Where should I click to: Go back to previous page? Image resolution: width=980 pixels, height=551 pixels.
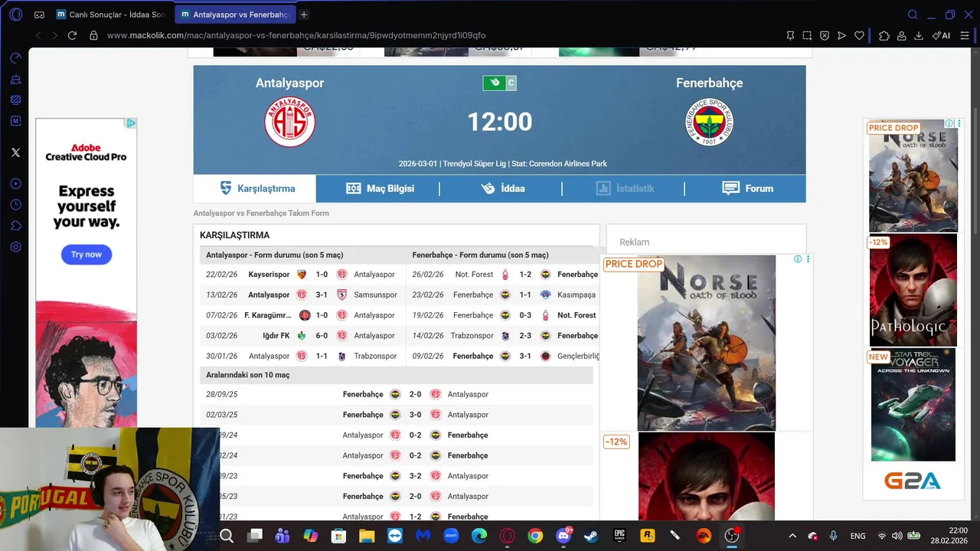[38, 35]
